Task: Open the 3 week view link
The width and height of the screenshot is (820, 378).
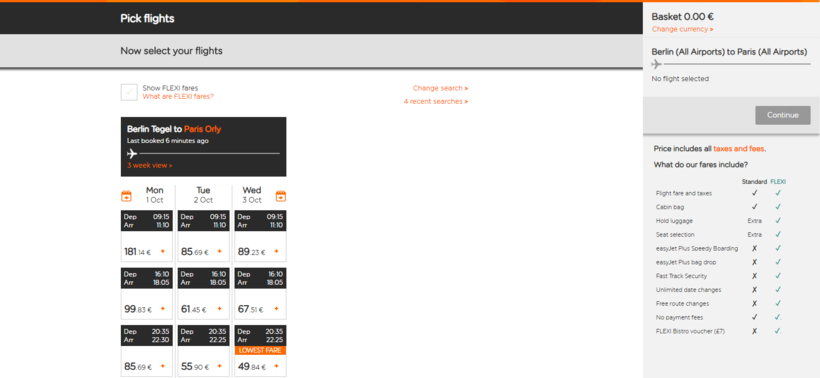Action: [x=150, y=165]
